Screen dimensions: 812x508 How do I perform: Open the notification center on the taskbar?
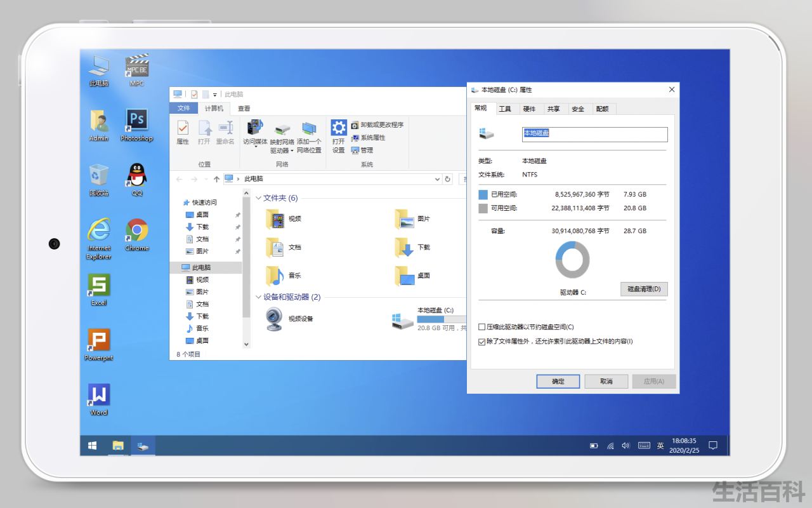point(712,446)
